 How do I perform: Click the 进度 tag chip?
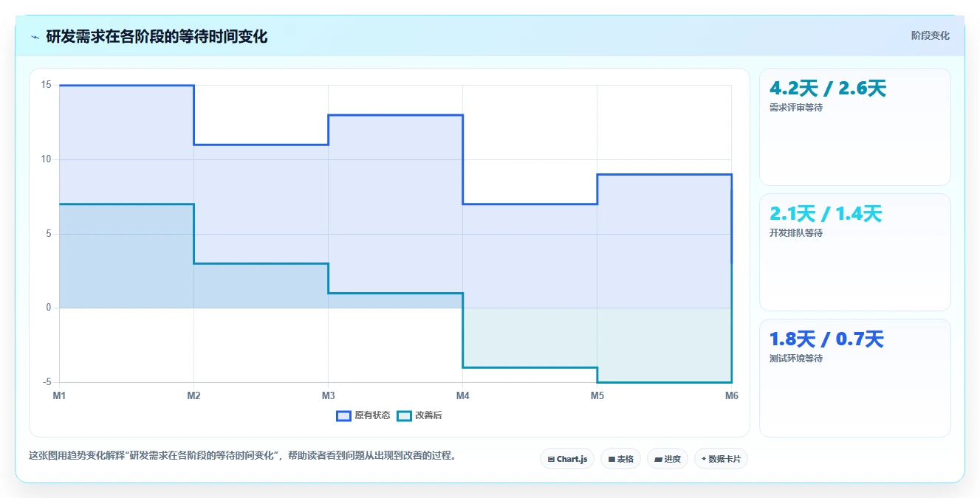pos(667,459)
